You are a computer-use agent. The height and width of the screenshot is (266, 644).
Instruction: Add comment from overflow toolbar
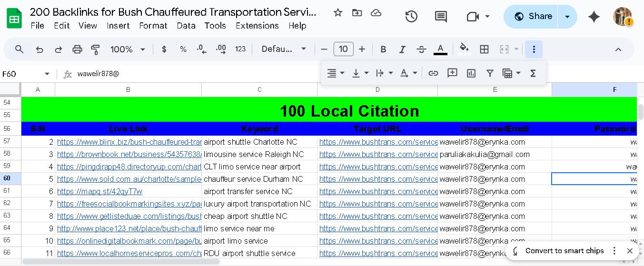click(x=452, y=73)
